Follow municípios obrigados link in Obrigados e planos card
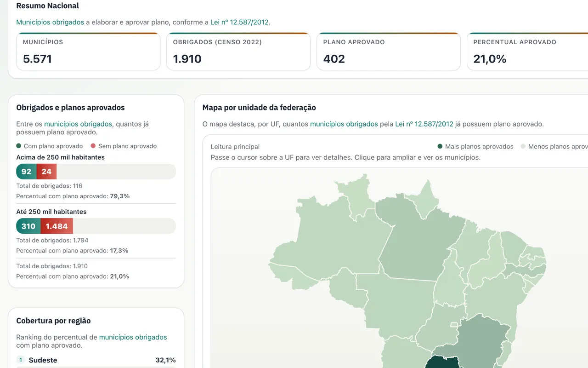Screen dimensions: 588x368 point(78,124)
